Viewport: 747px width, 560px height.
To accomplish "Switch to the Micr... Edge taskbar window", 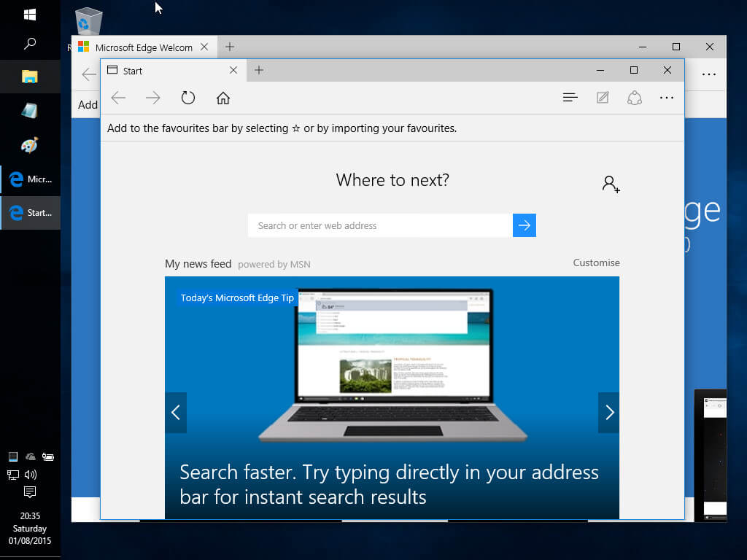I will 31,179.
